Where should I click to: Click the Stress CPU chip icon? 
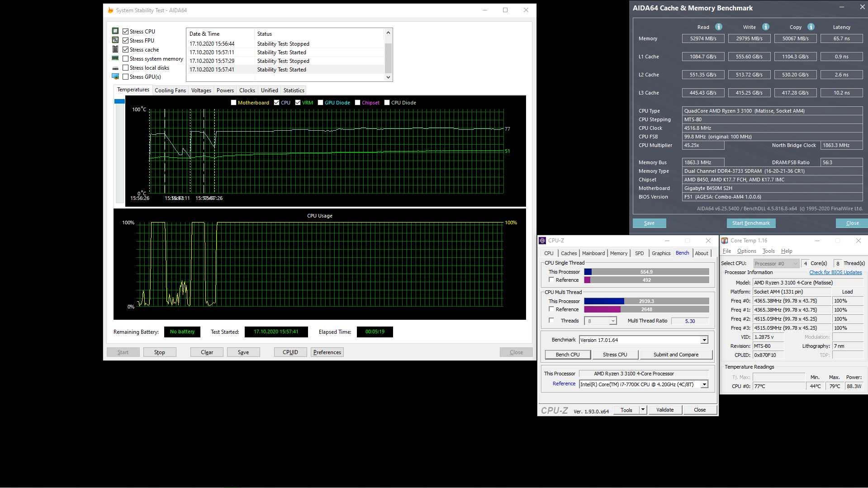tap(115, 31)
